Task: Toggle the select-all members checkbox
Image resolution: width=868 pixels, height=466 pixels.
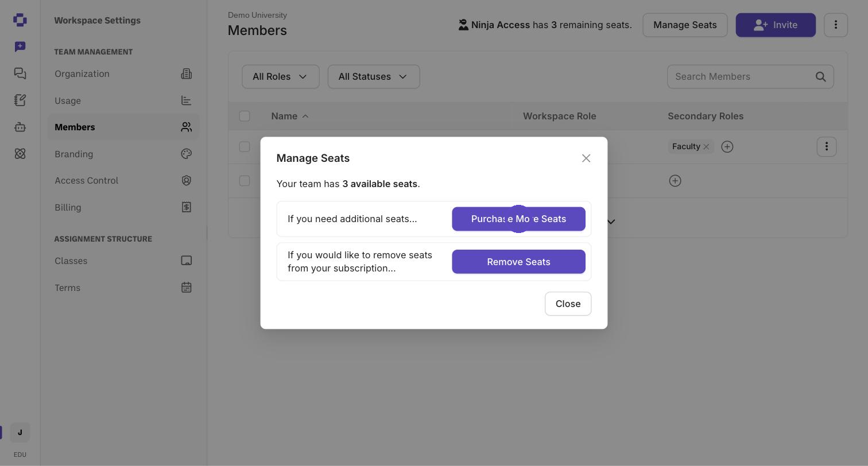Action: click(245, 116)
